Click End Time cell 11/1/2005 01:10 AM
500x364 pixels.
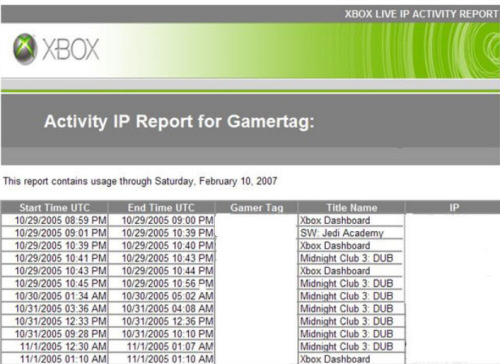[x=162, y=359]
